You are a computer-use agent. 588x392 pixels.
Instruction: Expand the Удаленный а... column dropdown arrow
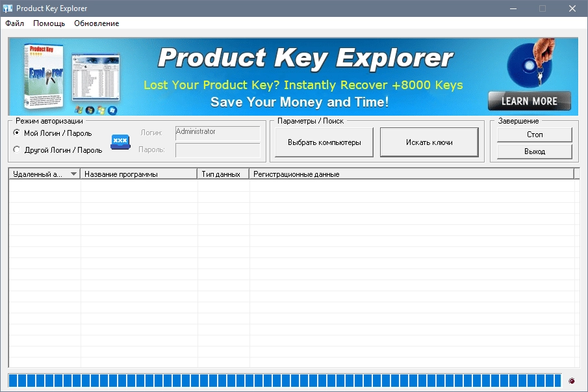tap(73, 174)
